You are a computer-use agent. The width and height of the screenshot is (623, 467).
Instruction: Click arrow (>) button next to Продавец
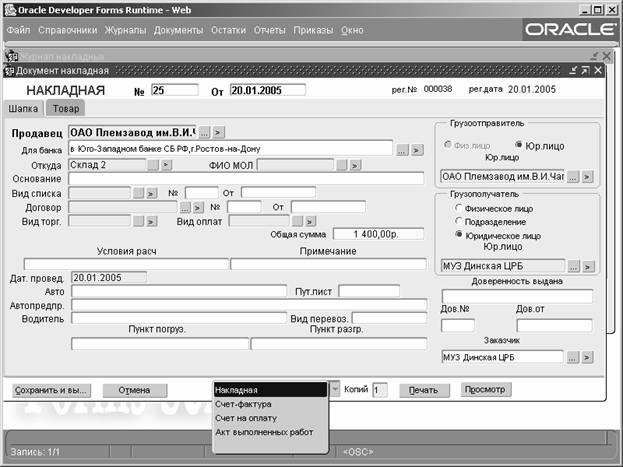click(219, 132)
